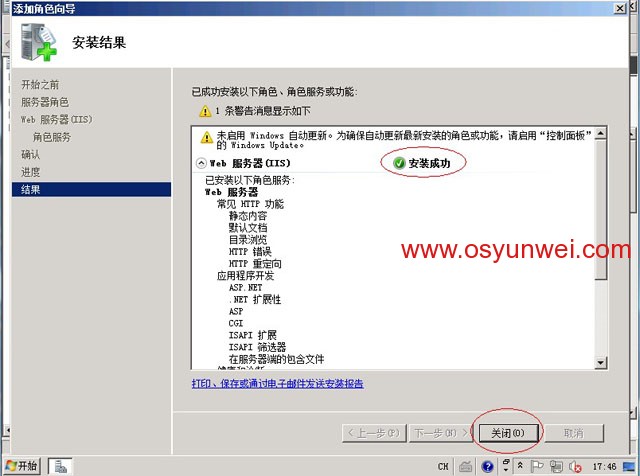
Task: Click the 关闭(O) button
Action: pos(509,433)
